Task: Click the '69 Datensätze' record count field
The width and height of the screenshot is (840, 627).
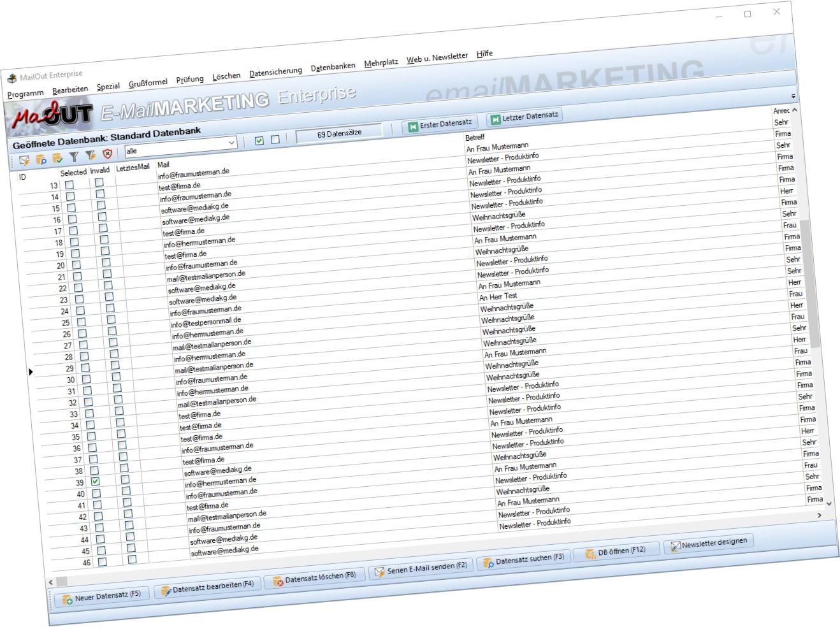Action: 339,133
